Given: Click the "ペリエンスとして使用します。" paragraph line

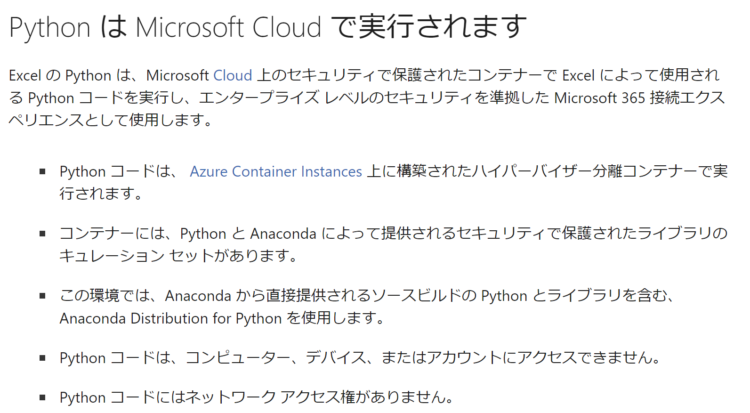Looking at the screenshot, I should [x=110, y=120].
